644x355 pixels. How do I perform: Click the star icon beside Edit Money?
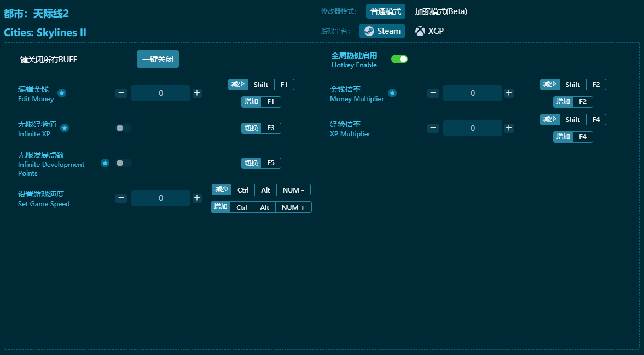click(x=62, y=93)
